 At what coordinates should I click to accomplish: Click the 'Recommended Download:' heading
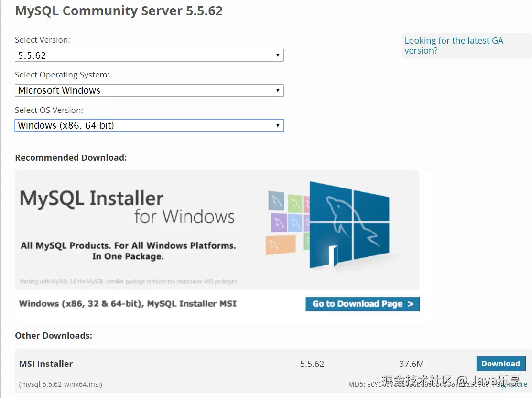[71, 157]
